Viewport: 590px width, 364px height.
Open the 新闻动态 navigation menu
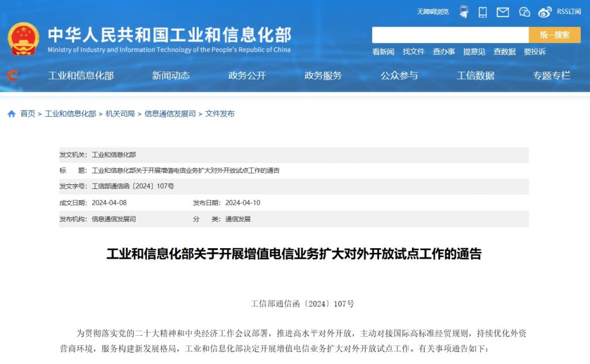point(171,75)
